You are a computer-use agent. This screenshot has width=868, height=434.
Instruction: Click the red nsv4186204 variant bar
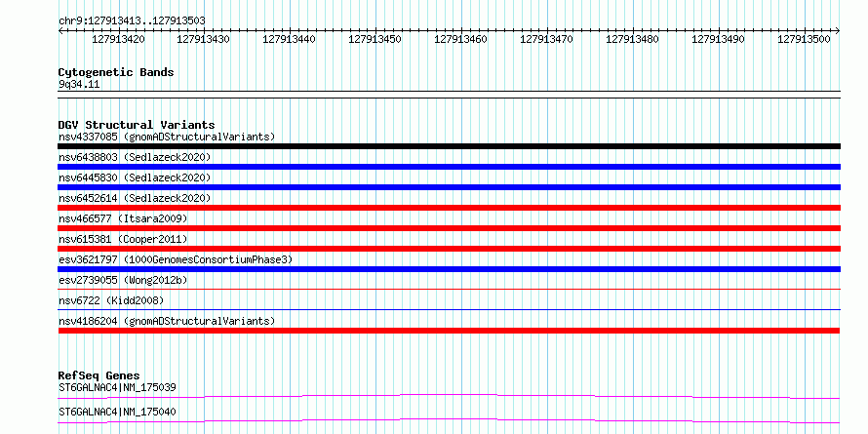coord(449,331)
